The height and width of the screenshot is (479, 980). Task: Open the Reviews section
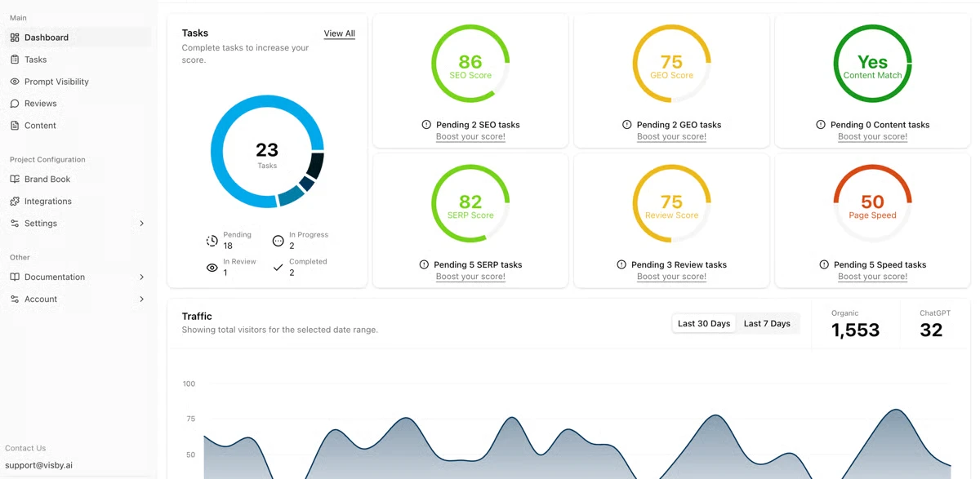click(x=78, y=104)
